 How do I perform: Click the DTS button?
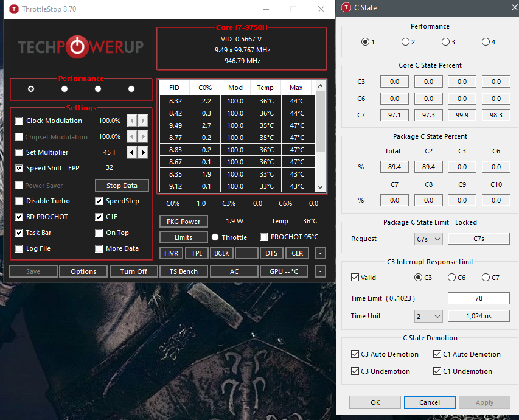click(271, 253)
